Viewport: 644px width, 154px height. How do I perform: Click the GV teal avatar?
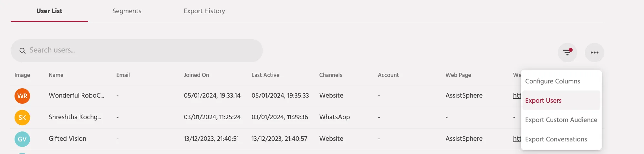coord(22,139)
